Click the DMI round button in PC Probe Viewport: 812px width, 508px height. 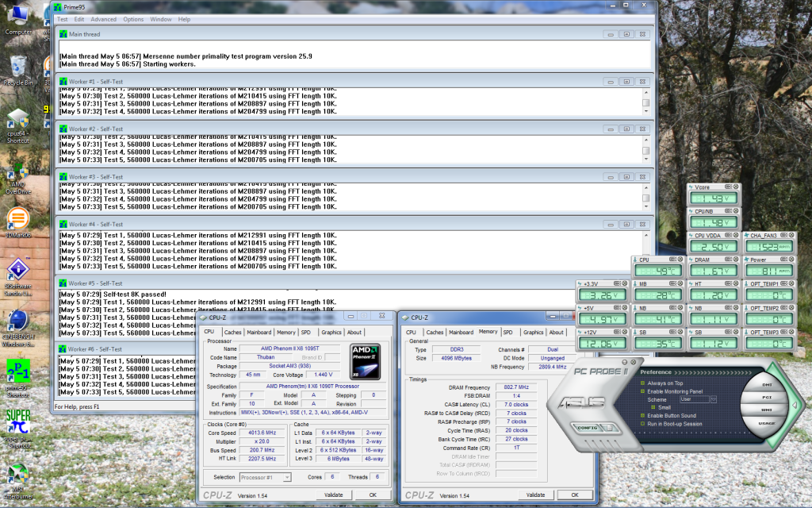tap(767, 383)
